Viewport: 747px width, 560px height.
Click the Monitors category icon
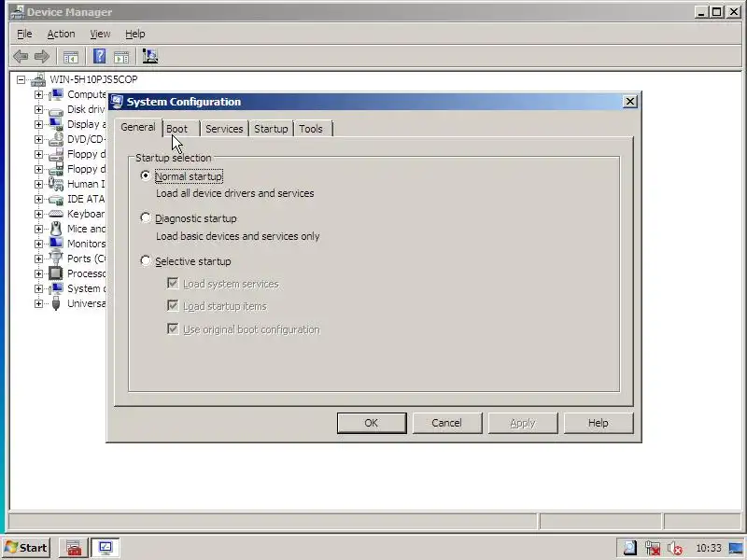coord(56,244)
